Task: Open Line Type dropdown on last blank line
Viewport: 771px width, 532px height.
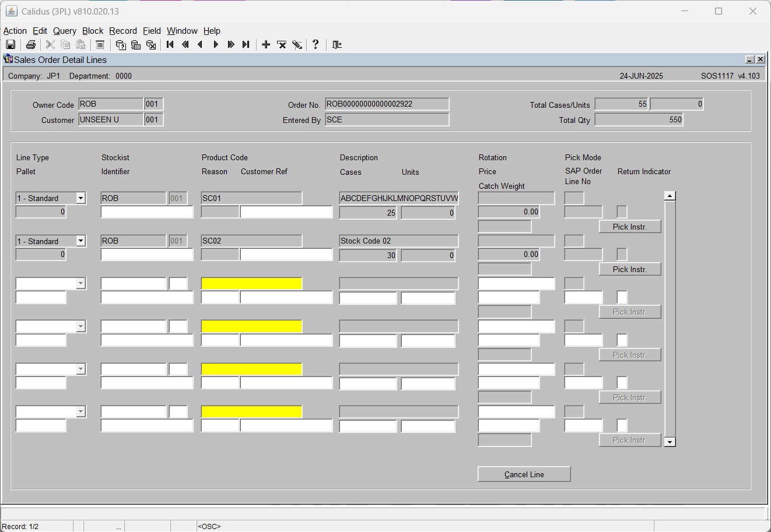Action: [x=81, y=411]
